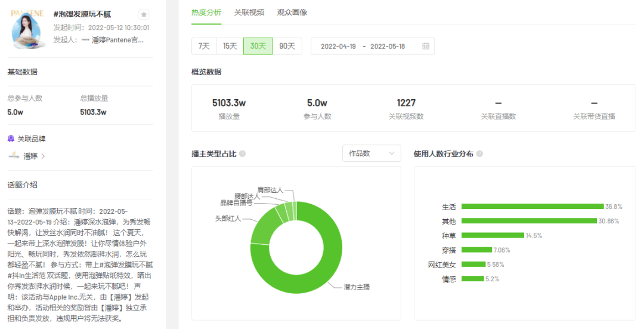Switch to the 观众画像 tab
The width and height of the screenshot is (644, 329).
(292, 13)
